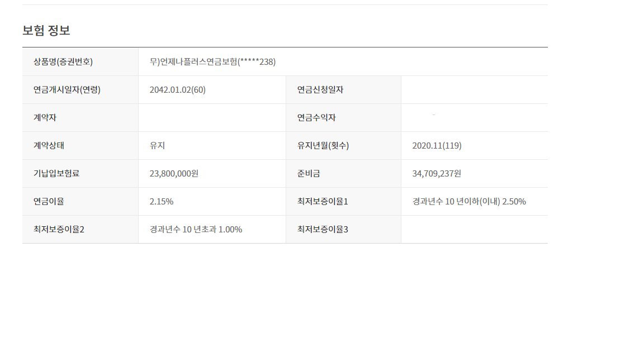Click the '기납입보험료' label
Screen dimensions: 644x362
pyautogui.click(x=56, y=173)
